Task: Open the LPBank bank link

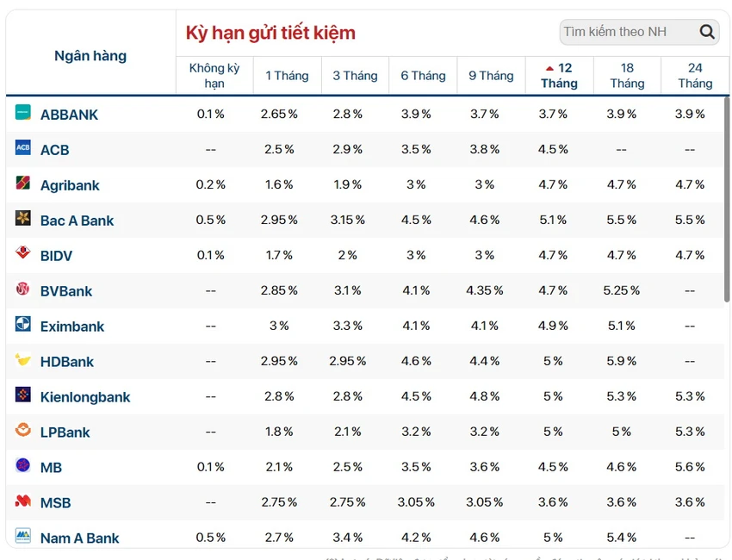Action: 65,432
